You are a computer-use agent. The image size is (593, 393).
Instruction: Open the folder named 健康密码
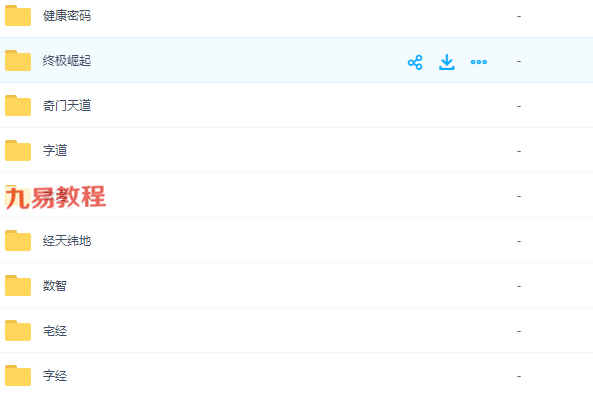[x=67, y=16]
